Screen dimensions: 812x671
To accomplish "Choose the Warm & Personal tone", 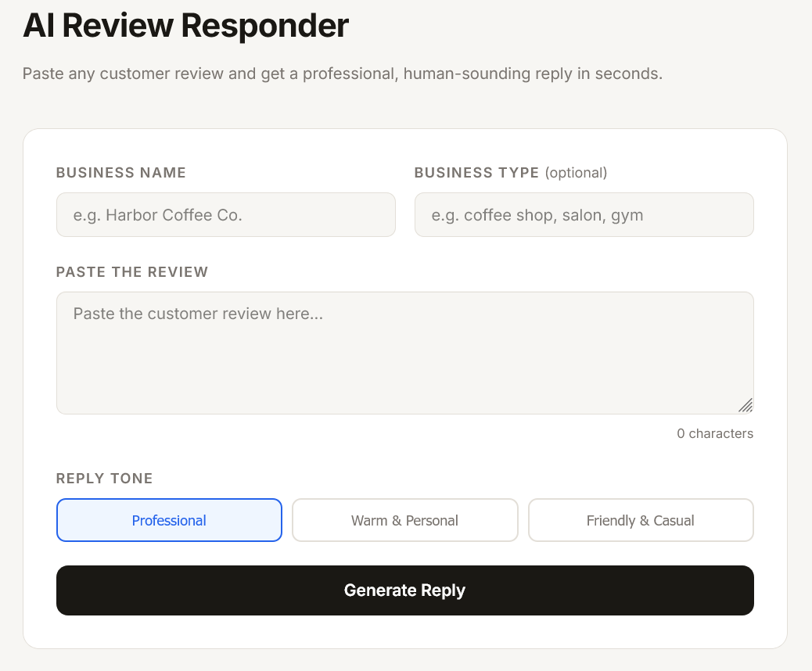I will click(x=404, y=520).
